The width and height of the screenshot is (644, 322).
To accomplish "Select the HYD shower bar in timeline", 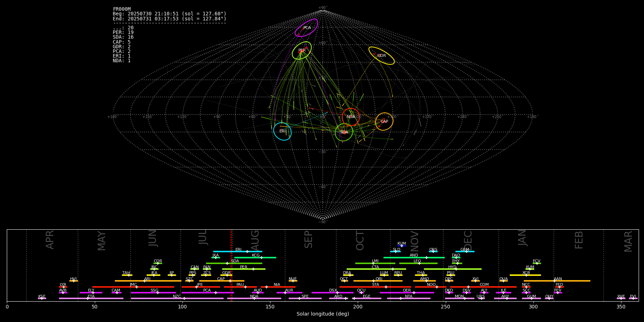I will coord(453,269).
